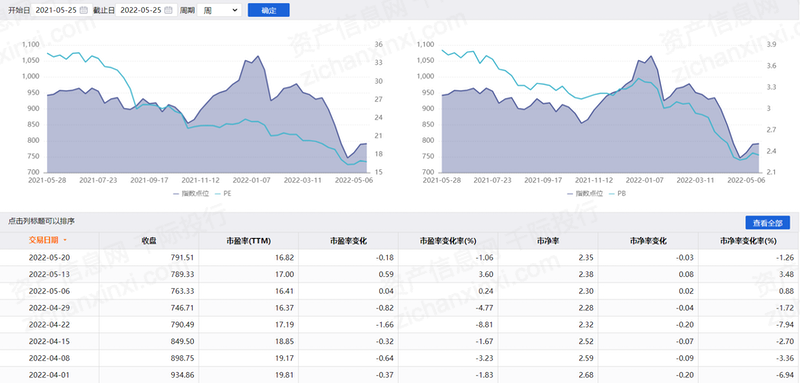Sort by 市盈率变化 column header
The image size is (800, 383).
coord(348,240)
